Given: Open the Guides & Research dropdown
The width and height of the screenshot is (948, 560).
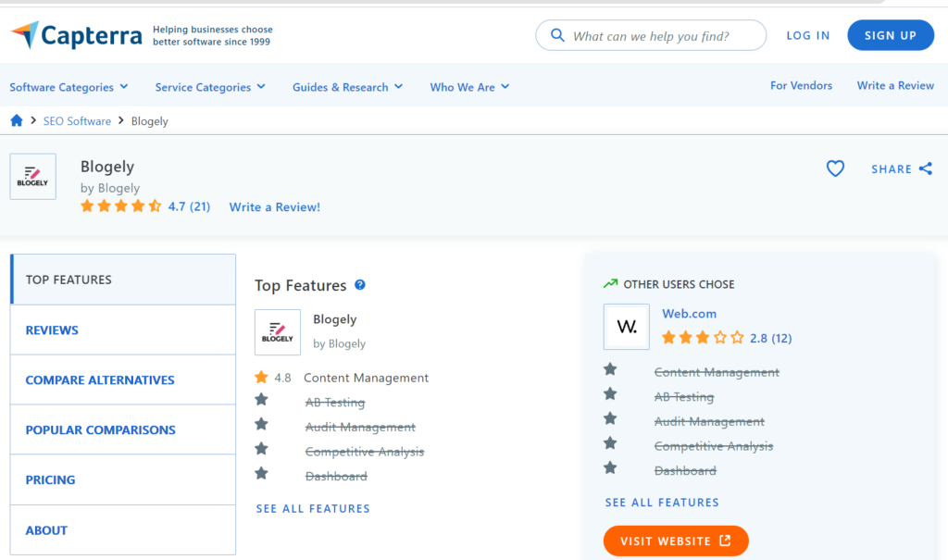Looking at the screenshot, I should pyautogui.click(x=348, y=87).
